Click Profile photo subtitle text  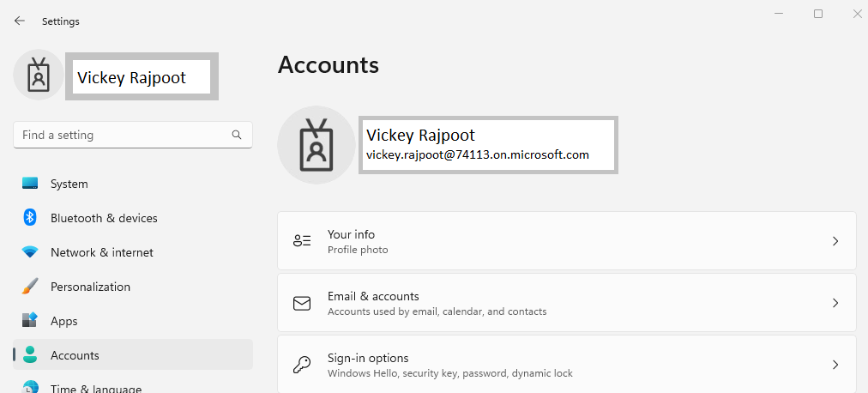tap(358, 250)
